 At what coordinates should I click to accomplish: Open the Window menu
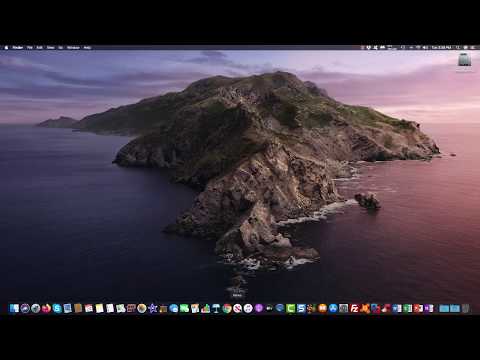click(73, 48)
